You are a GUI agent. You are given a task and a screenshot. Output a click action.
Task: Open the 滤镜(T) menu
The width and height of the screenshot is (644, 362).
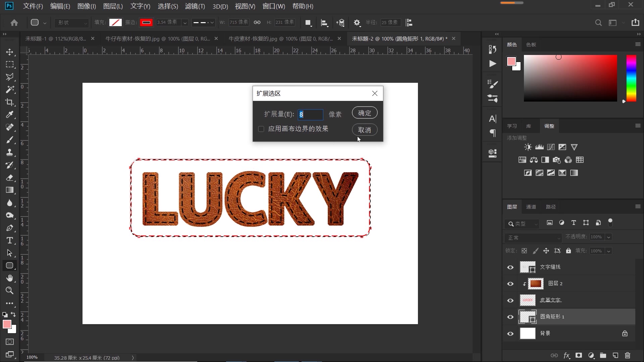click(195, 6)
